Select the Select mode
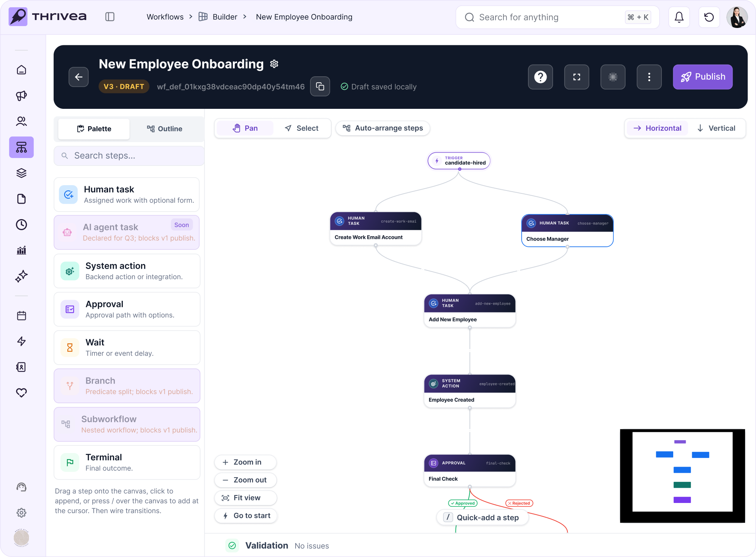The height and width of the screenshot is (557, 756). click(x=302, y=128)
